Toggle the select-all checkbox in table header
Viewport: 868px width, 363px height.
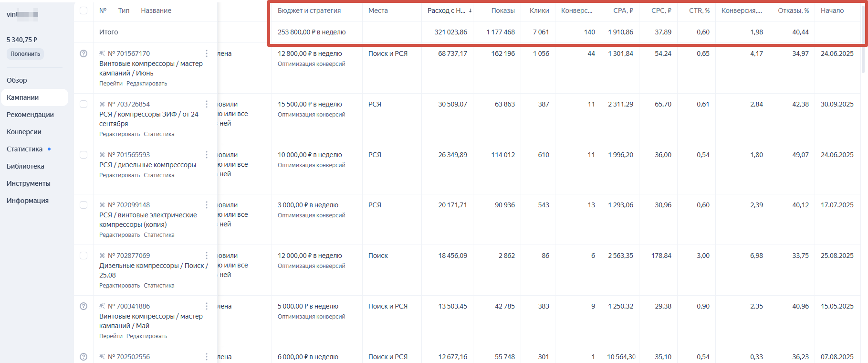point(84,11)
